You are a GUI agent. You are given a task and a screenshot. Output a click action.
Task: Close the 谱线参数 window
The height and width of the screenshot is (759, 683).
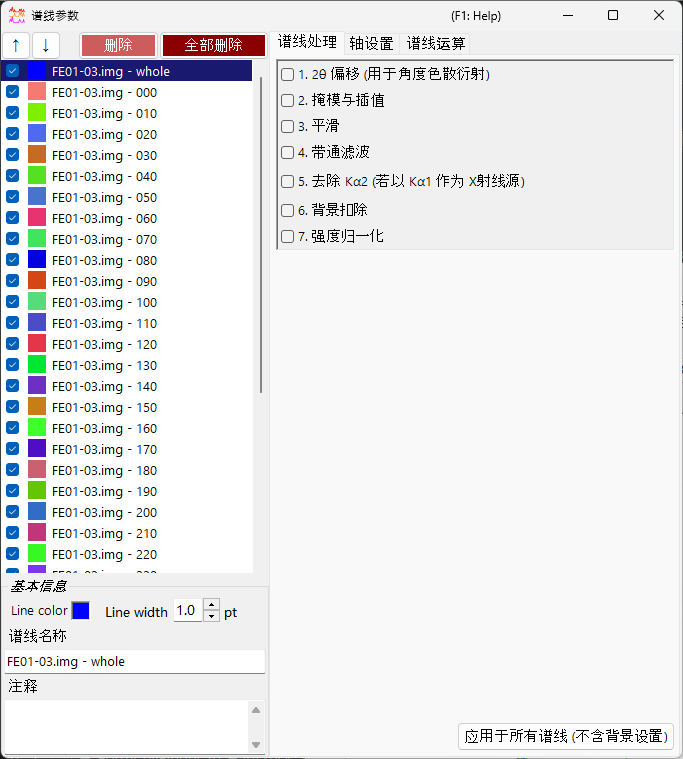tap(659, 15)
